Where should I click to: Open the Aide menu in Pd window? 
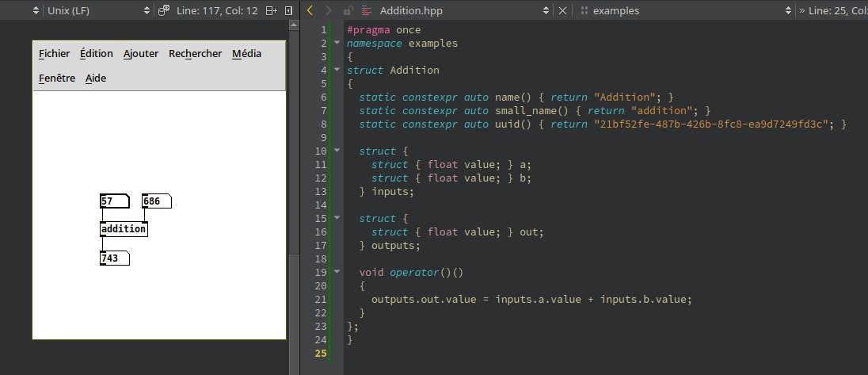point(96,78)
